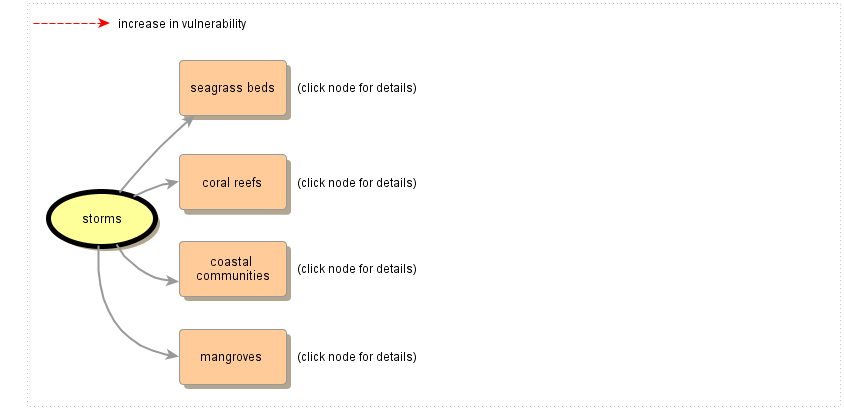
Task: Select the curved connector from storms to coastal communities
Action: (137, 270)
